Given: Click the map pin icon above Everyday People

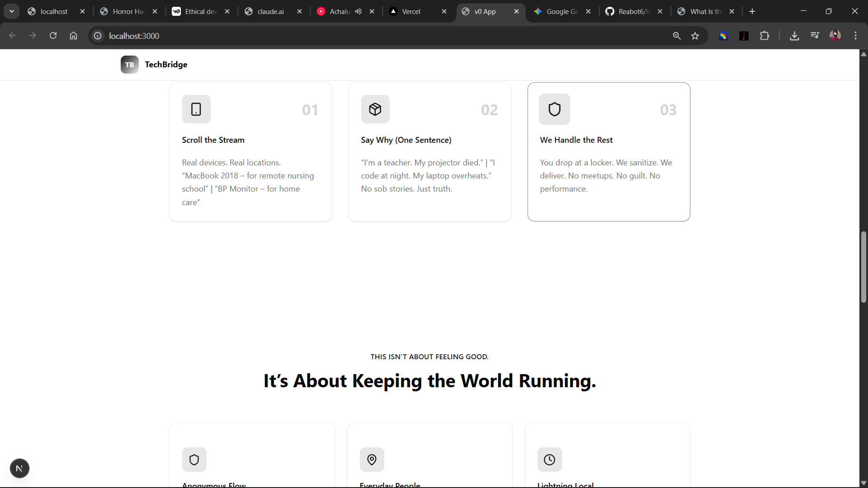Looking at the screenshot, I should point(372,460).
